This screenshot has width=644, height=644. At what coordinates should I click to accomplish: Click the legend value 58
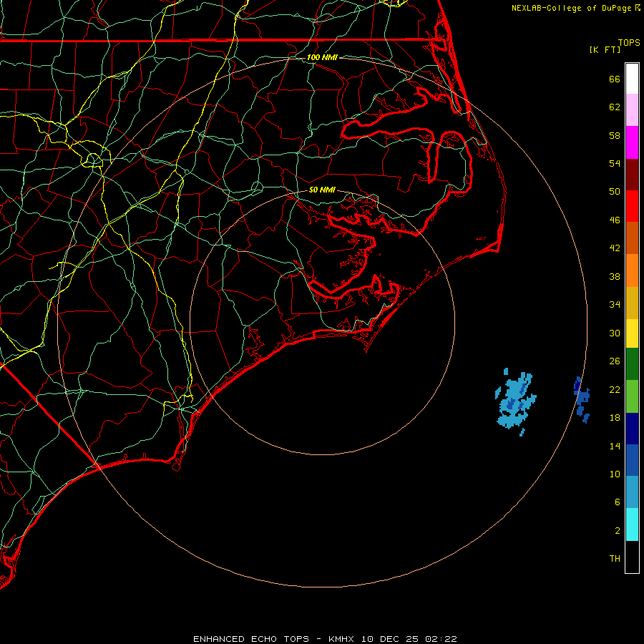point(615,135)
